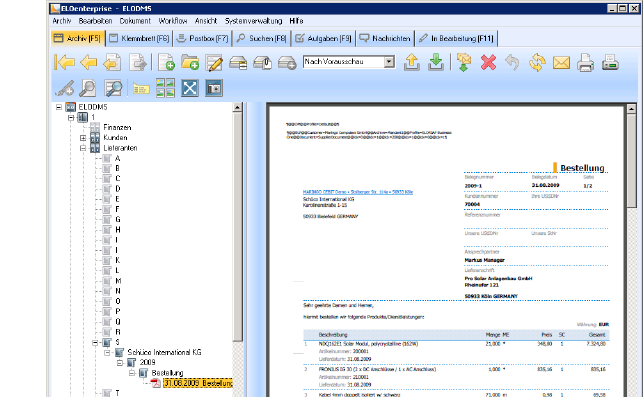
Task: Select register M under Lieferanten
Action: pos(118,281)
